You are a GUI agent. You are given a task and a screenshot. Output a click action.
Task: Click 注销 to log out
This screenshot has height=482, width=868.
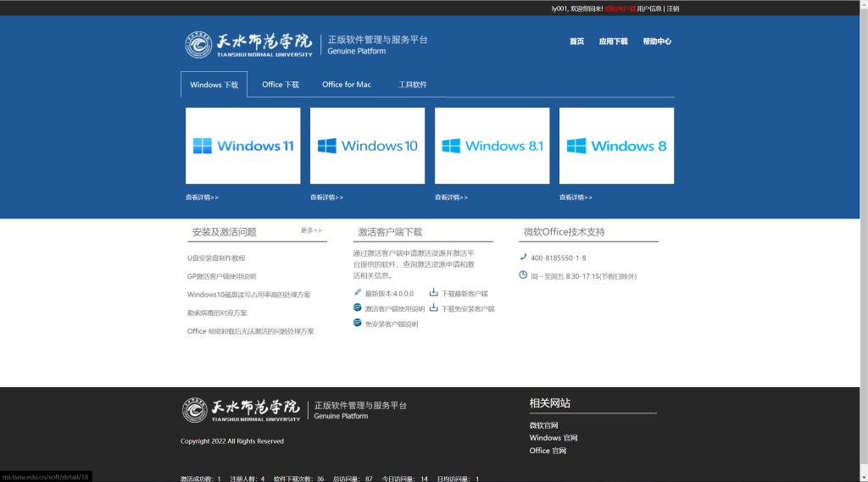point(672,8)
